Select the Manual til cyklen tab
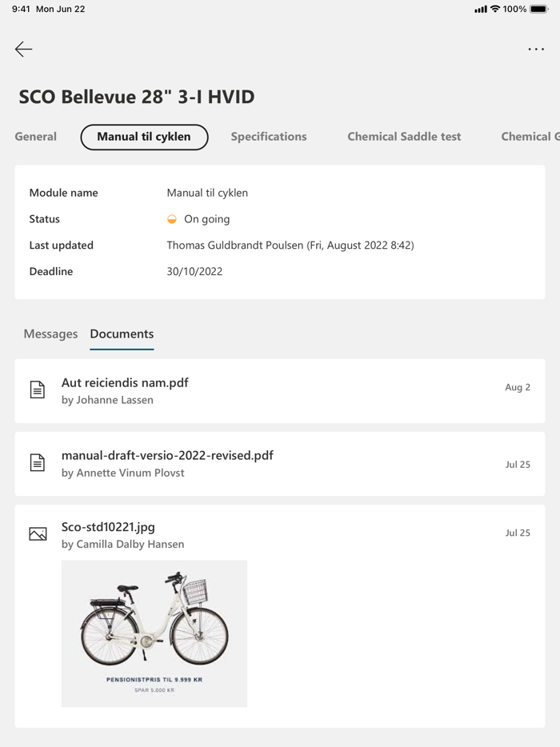Screen dimensions: 560x747 (x=144, y=137)
